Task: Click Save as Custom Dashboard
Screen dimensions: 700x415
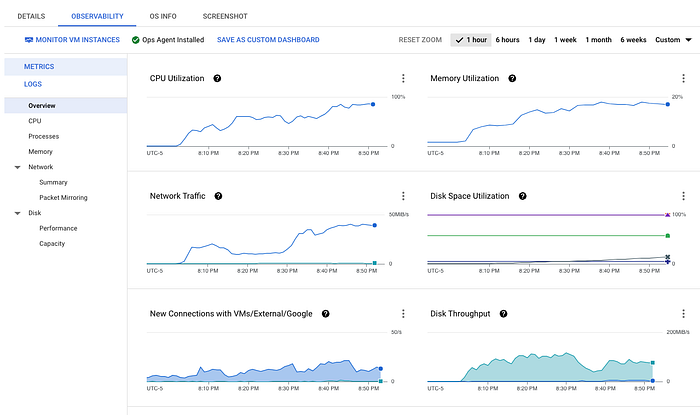Action: tap(268, 40)
